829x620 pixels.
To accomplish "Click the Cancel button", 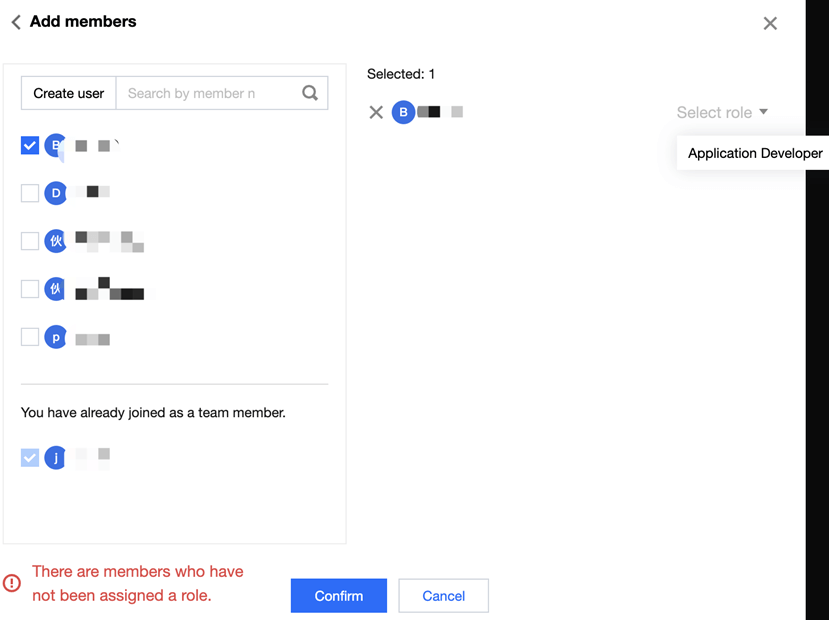I will pyautogui.click(x=443, y=596).
